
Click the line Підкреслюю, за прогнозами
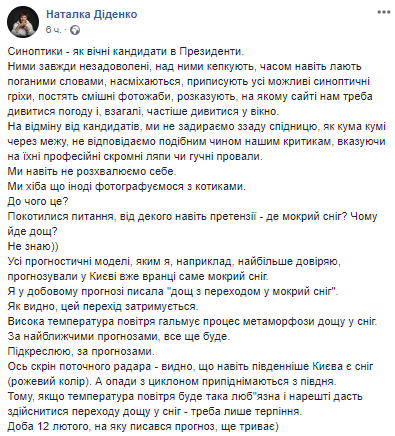coord(81,352)
